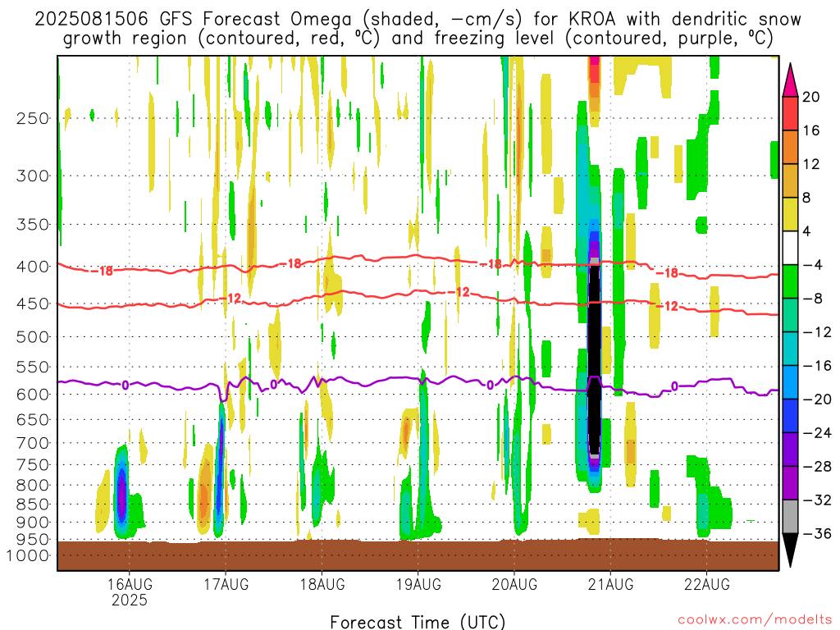Click the 19AUG date label

point(418,584)
